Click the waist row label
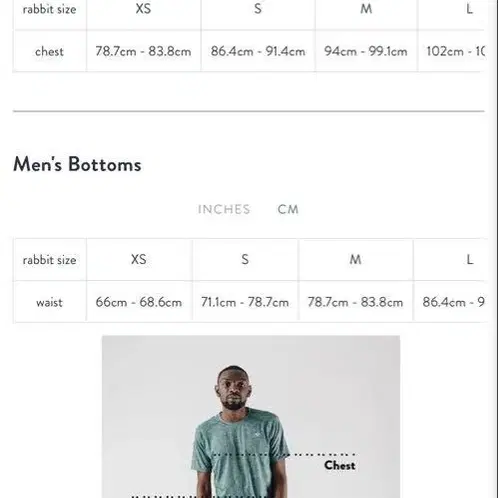This screenshot has width=498, height=498. (49, 302)
